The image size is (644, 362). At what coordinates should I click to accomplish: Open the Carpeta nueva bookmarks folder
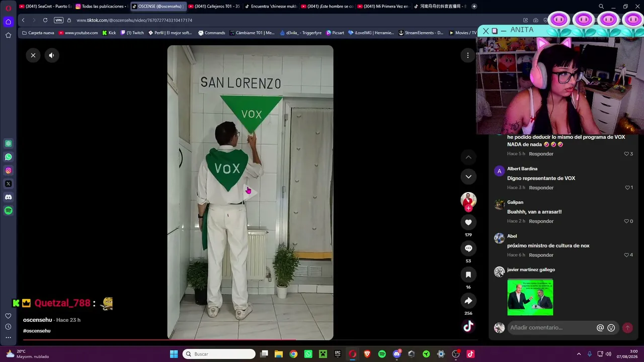[38, 33]
